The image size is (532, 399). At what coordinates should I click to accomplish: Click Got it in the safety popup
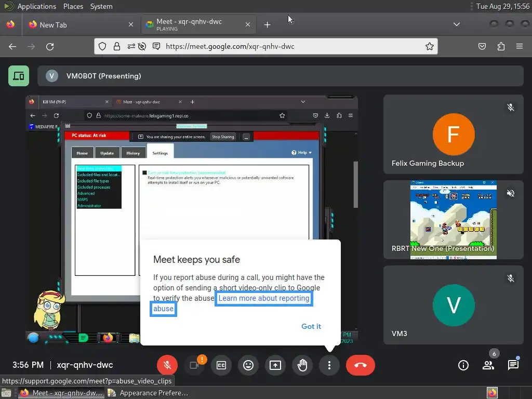click(311, 326)
